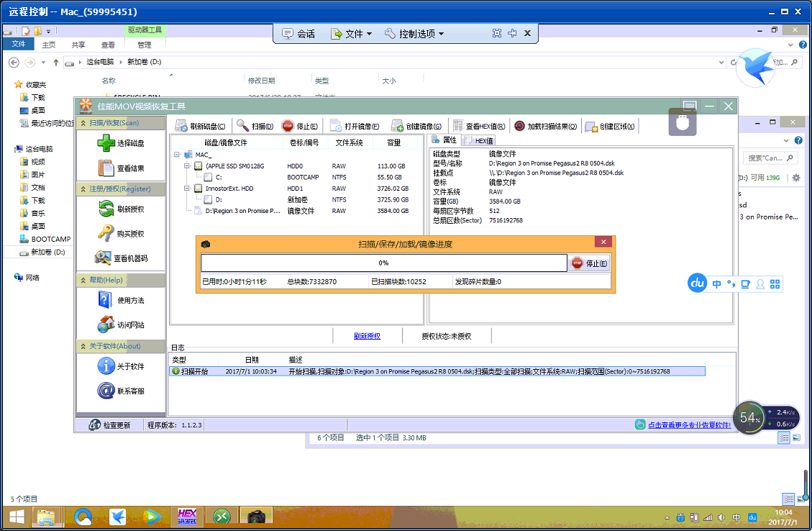Switch to the 属性 properties tab
This screenshot has width=812, height=531.
click(444, 140)
